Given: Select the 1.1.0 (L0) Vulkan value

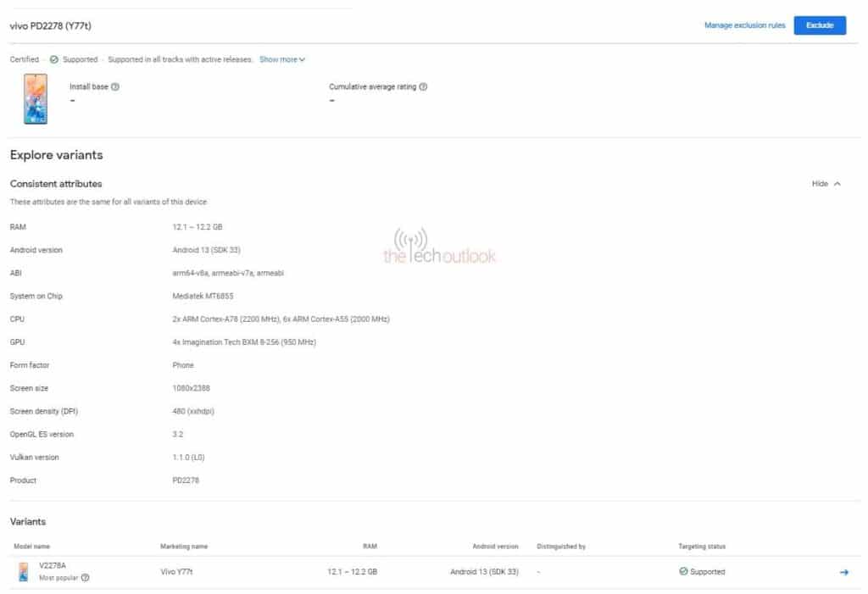Looking at the screenshot, I should pos(189,458).
